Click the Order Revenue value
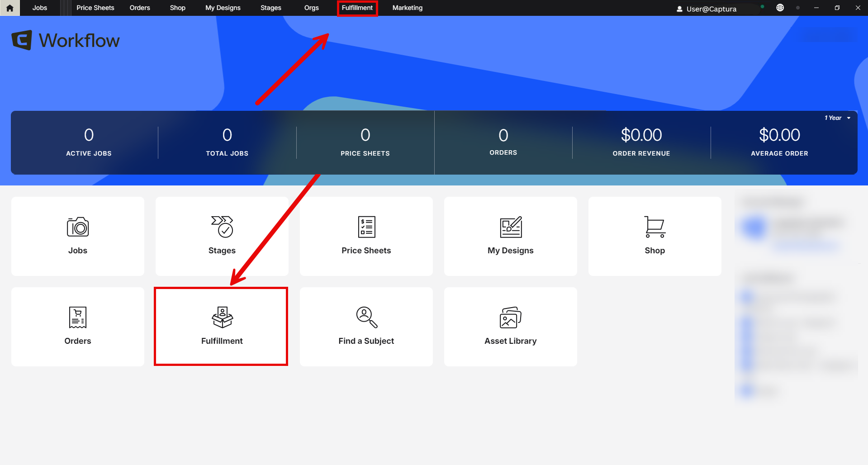 641,135
